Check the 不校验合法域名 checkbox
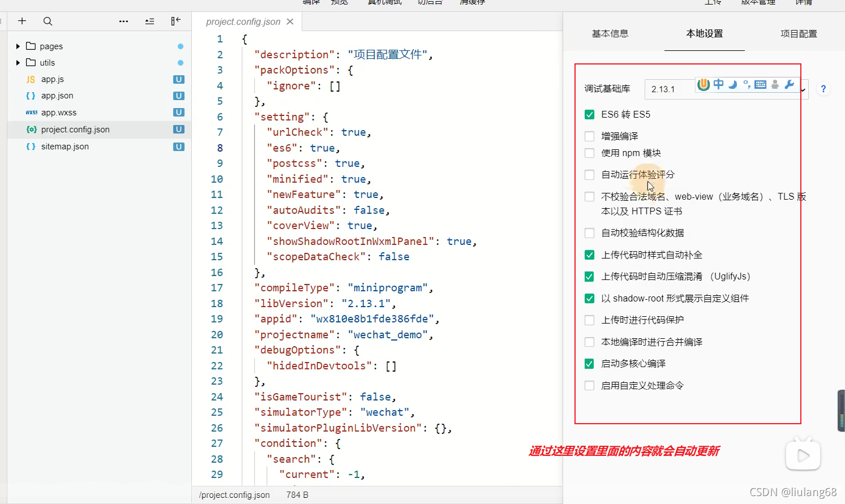 click(589, 196)
